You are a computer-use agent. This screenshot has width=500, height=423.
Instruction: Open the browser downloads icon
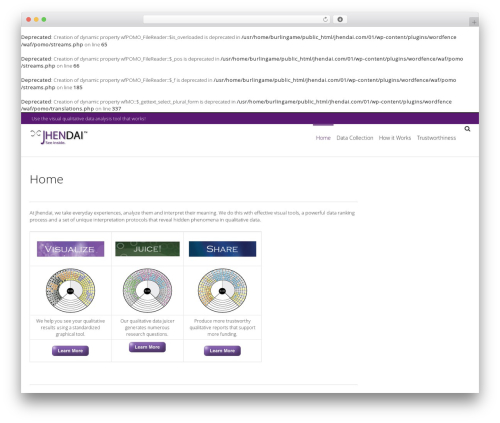click(x=340, y=19)
